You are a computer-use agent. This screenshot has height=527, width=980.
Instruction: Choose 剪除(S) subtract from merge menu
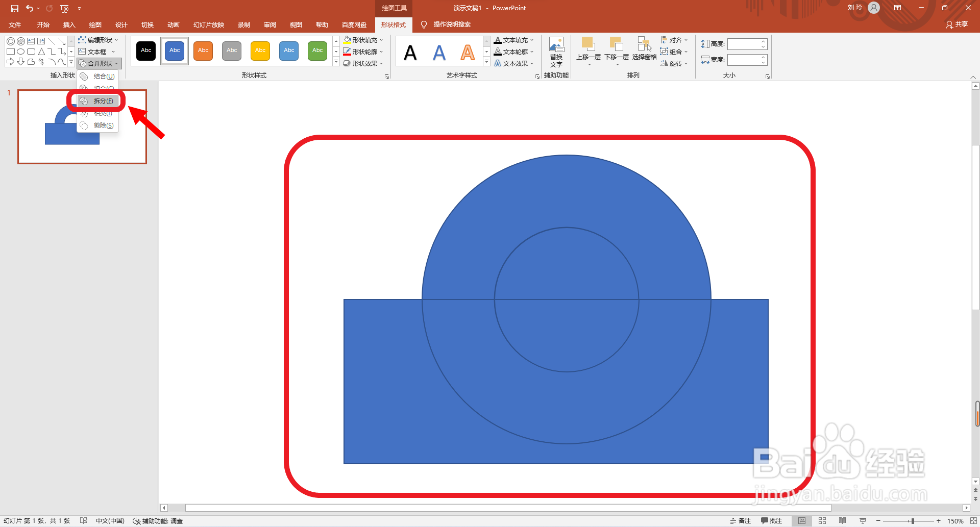[x=98, y=126]
